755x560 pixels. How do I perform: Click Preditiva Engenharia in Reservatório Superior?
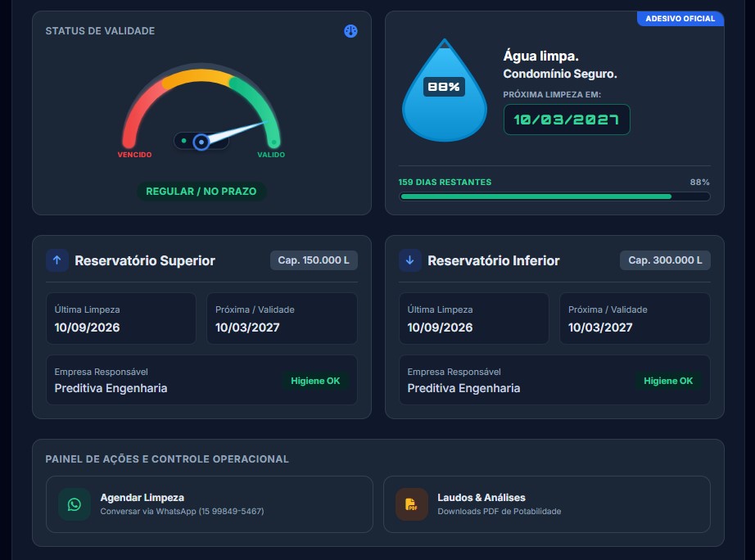(x=111, y=388)
